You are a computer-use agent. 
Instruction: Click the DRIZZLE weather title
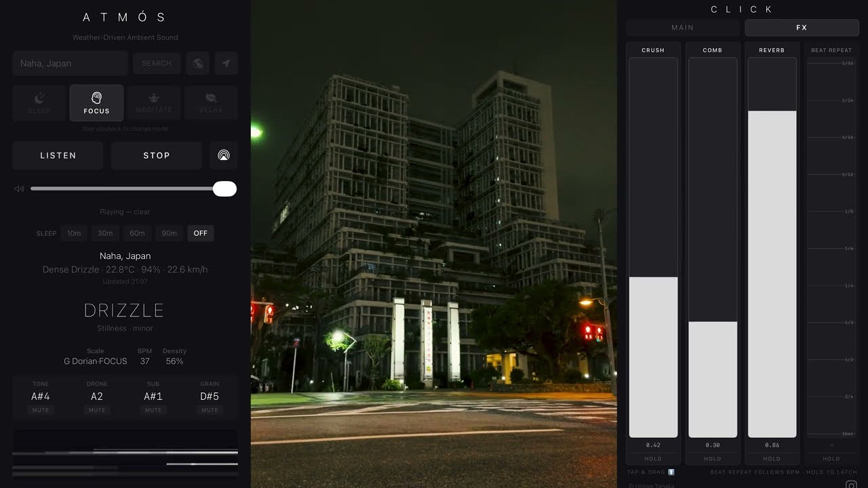point(124,310)
